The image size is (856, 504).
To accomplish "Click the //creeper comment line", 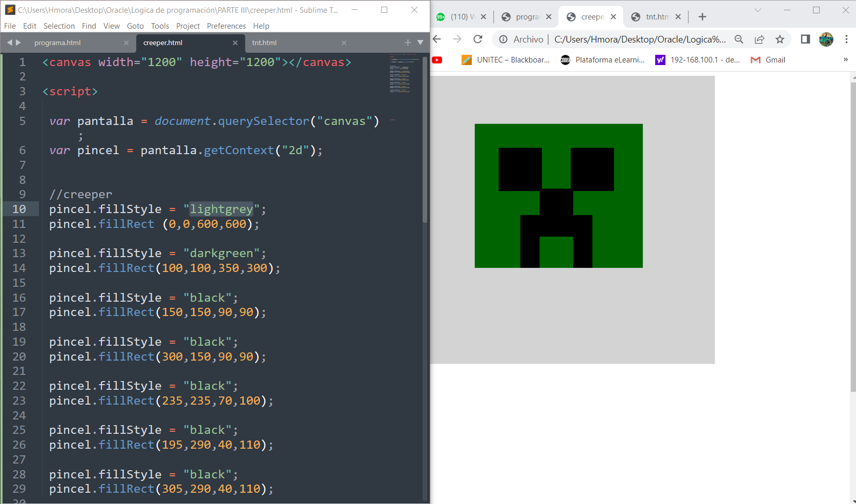I will (80, 195).
